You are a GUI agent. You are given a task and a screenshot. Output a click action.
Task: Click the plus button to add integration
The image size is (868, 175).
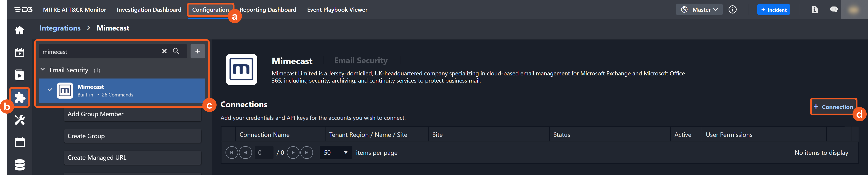tap(197, 51)
